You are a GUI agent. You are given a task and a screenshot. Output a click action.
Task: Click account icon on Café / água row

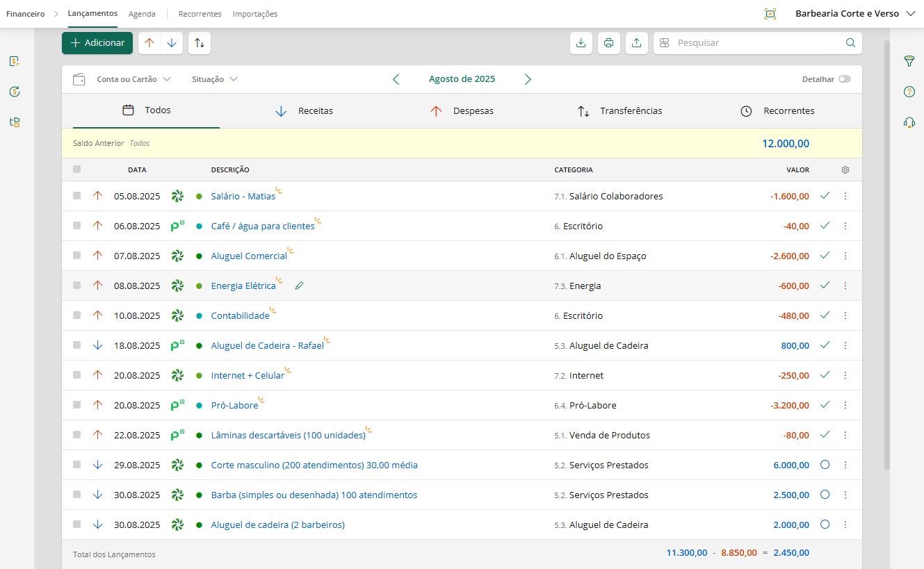coord(177,226)
